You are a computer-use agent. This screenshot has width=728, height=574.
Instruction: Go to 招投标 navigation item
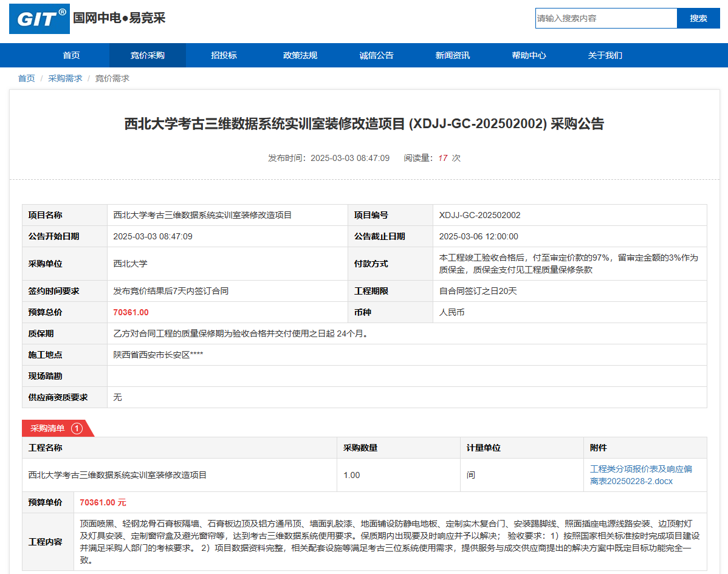(x=224, y=55)
